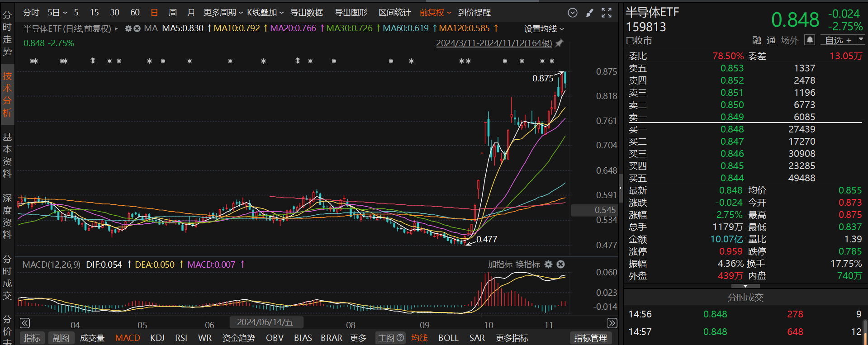Enter fullscreen chart view
The image size is (868, 345).
click(607, 13)
